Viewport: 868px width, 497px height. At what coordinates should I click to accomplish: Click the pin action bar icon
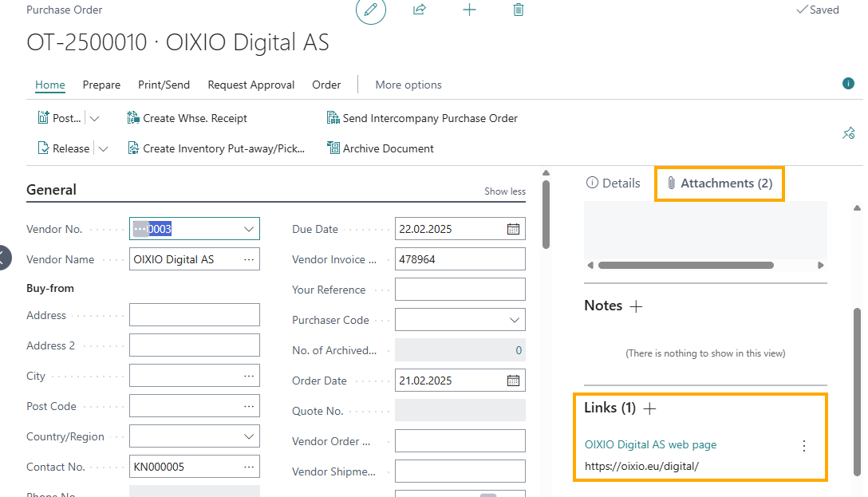tap(848, 133)
